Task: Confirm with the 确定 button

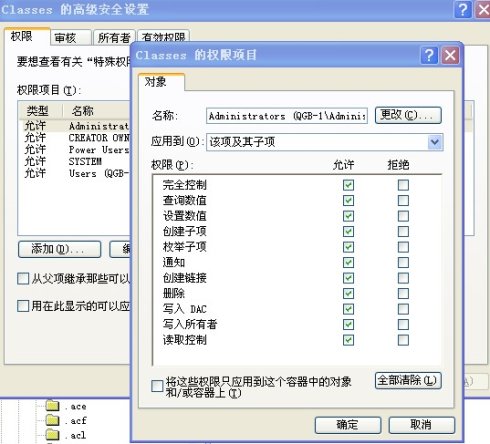Action: pyautogui.click(x=348, y=425)
